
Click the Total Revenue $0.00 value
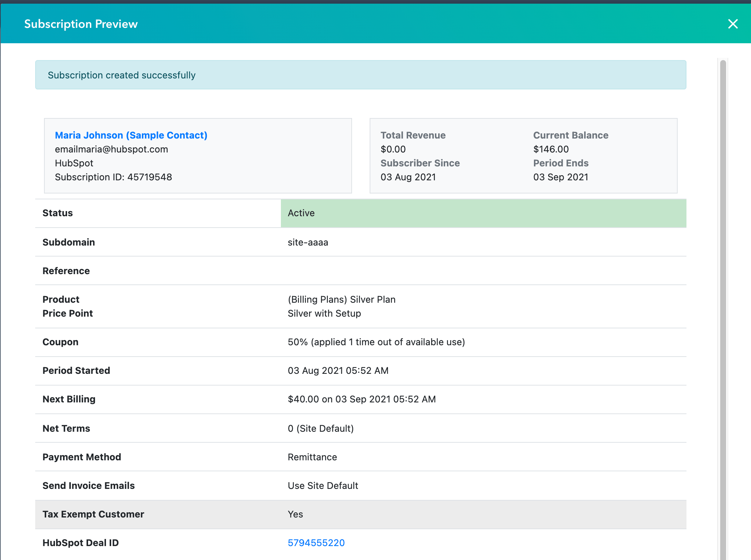[x=393, y=150]
